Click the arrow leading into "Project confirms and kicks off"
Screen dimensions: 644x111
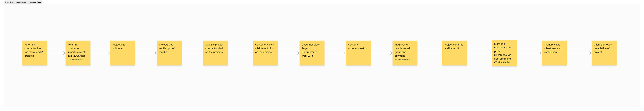(430, 53)
